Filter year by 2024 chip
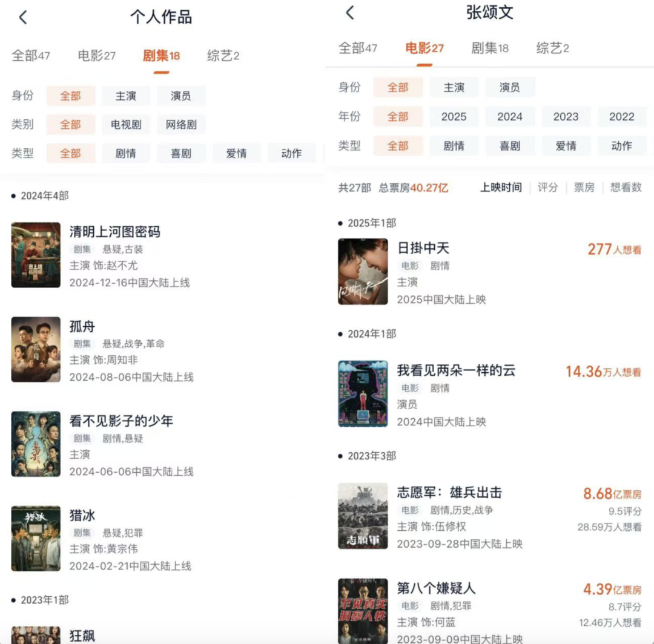Screen dimensions: 654x644 (510, 117)
